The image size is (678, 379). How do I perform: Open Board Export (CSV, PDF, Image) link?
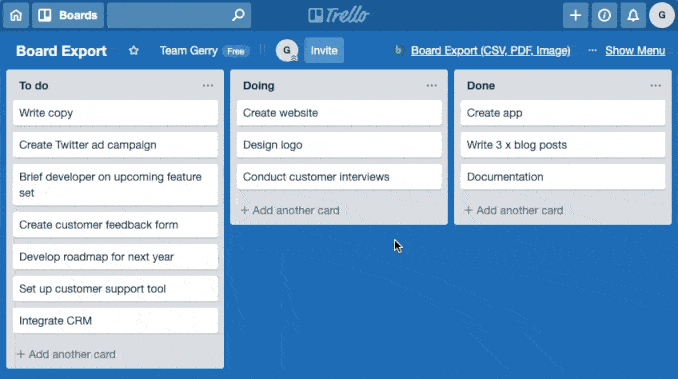coord(490,51)
